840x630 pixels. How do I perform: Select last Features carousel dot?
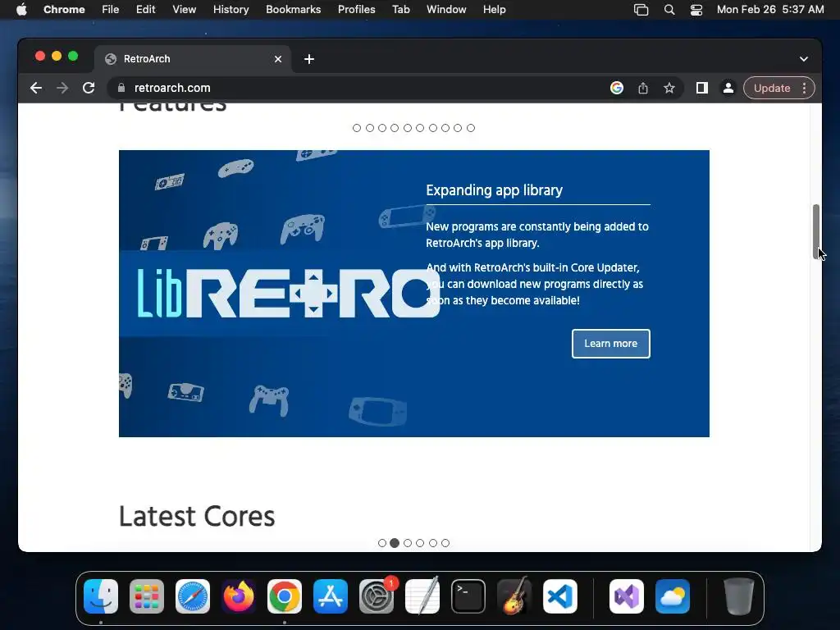click(471, 128)
